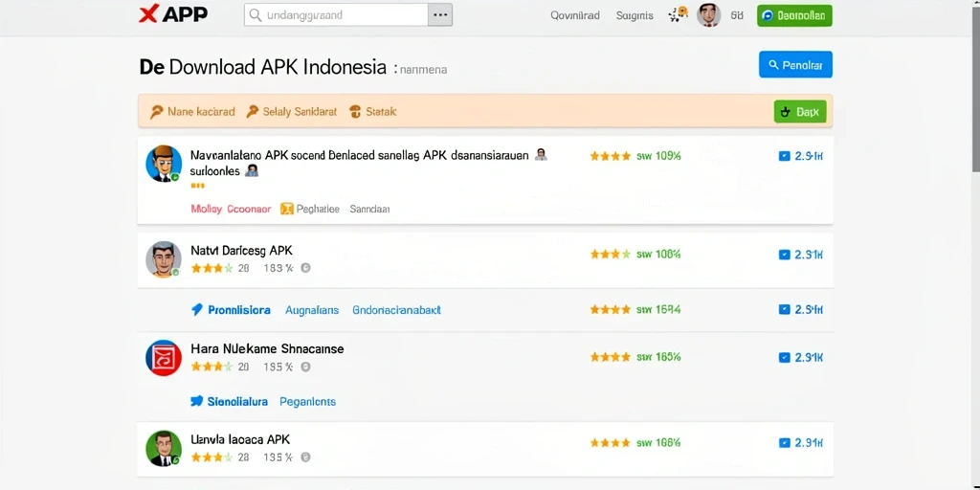Open the Qovnirad header menu
Viewport: 980px width, 490px height.
(575, 15)
